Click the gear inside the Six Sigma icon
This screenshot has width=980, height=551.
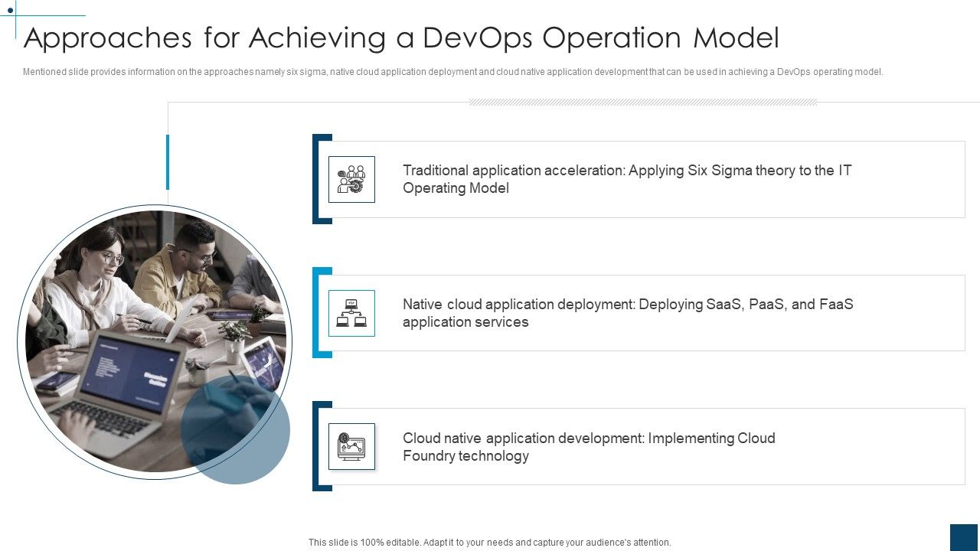coord(356,187)
